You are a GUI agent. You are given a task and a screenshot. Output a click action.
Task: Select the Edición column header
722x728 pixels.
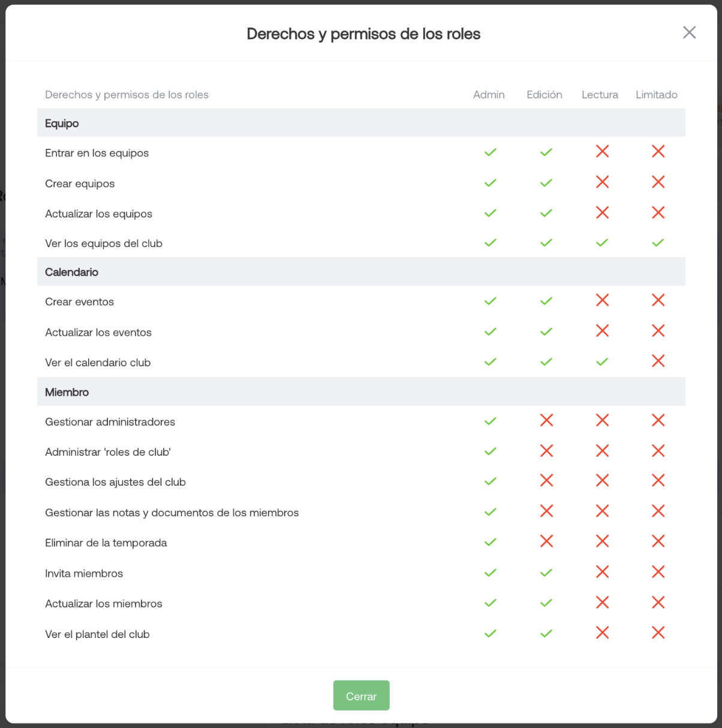tap(544, 95)
